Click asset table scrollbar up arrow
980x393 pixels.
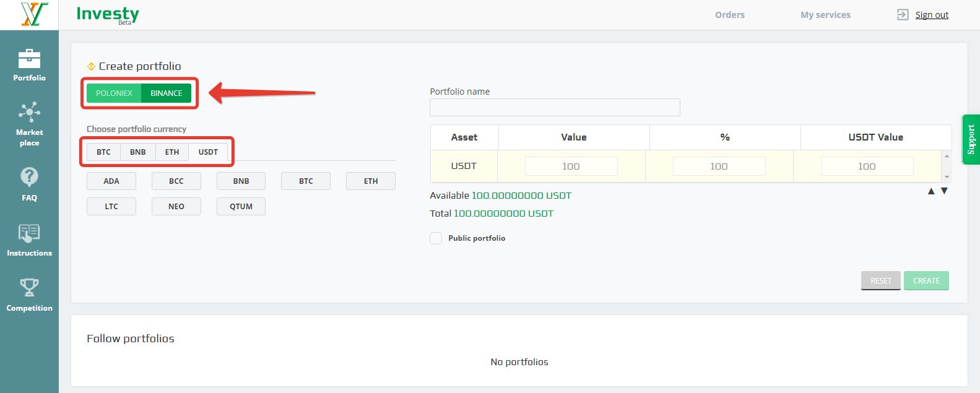pos(947,156)
